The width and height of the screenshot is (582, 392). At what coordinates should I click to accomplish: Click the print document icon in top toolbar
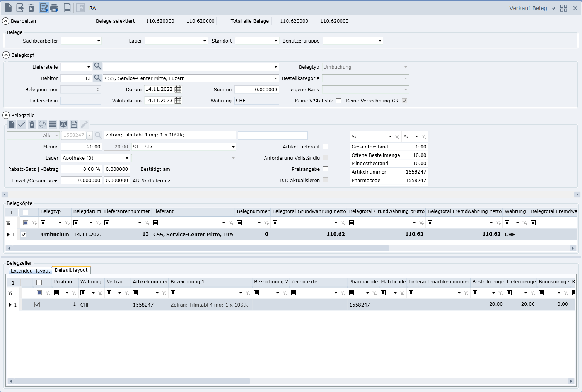coord(54,8)
